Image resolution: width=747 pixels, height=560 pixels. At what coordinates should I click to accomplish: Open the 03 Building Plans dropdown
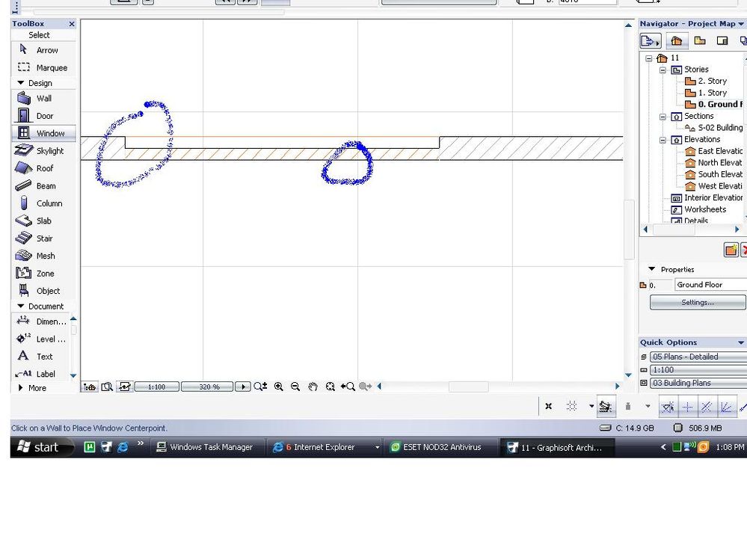pos(698,383)
